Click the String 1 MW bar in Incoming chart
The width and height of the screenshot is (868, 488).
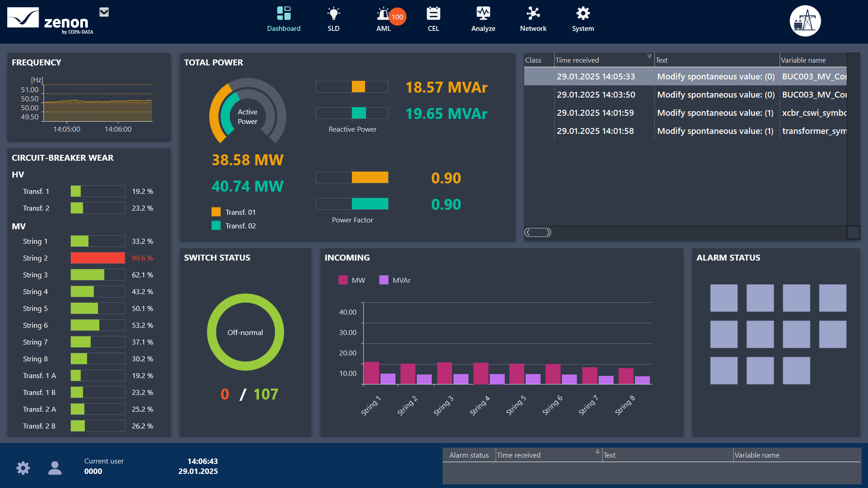coord(371,373)
